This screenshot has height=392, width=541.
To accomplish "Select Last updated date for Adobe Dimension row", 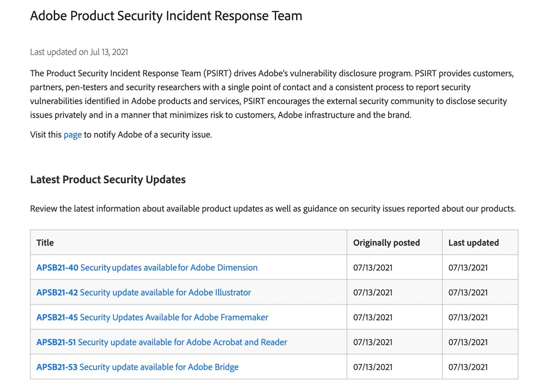I will coord(468,268).
